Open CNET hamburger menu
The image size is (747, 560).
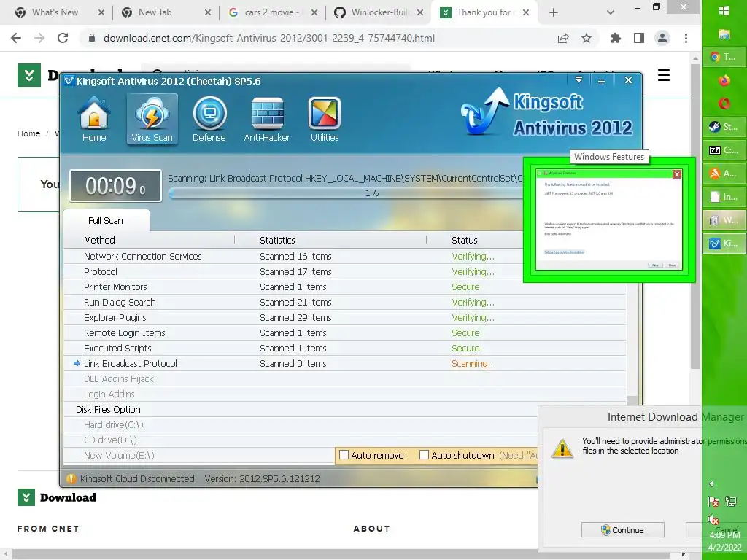pos(664,75)
